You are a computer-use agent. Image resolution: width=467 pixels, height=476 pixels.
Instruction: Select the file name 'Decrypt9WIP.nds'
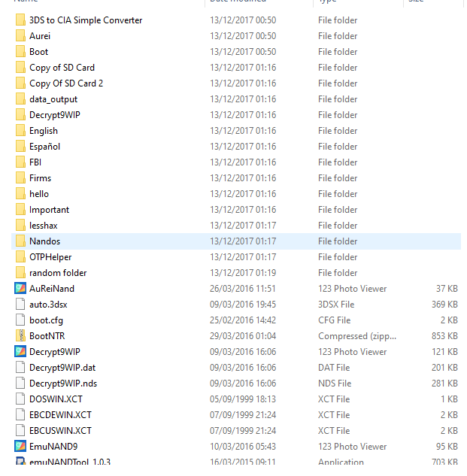(63, 384)
